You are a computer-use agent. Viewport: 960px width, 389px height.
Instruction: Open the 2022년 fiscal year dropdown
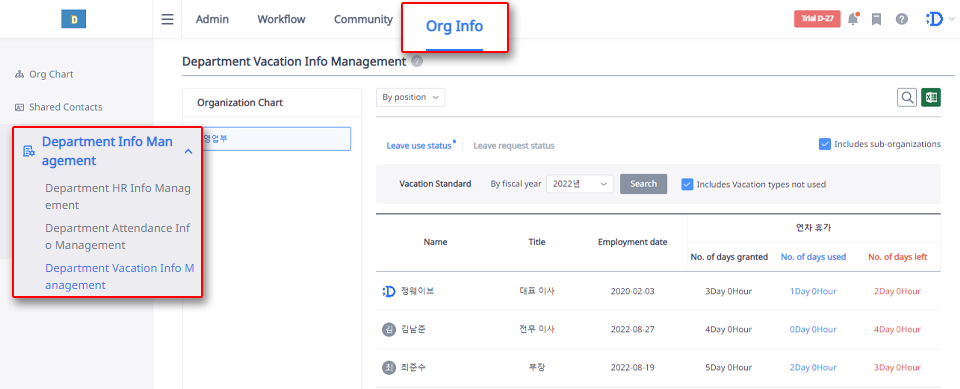(x=579, y=184)
